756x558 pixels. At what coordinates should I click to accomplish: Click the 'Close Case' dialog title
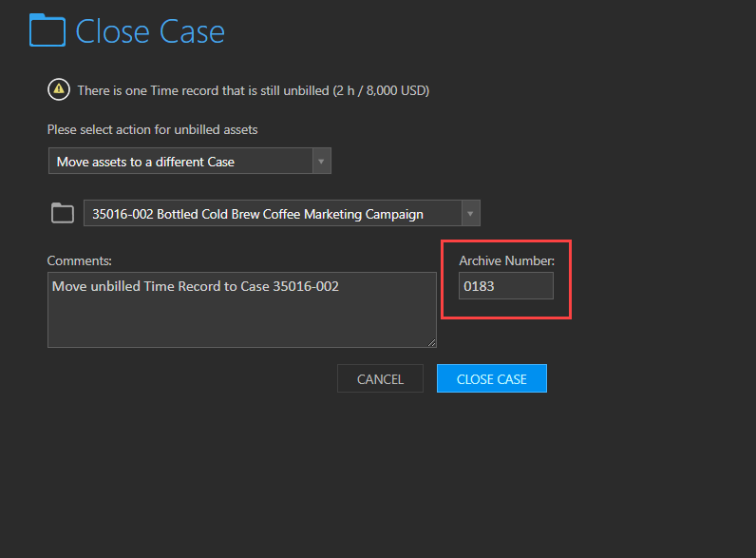[x=150, y=32]
